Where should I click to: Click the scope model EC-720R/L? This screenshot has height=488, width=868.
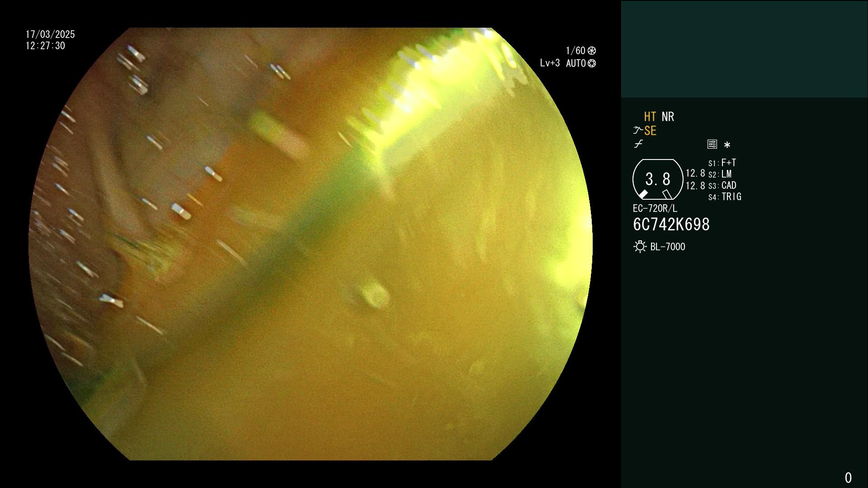pyautogui.click(x=655, y=209)
